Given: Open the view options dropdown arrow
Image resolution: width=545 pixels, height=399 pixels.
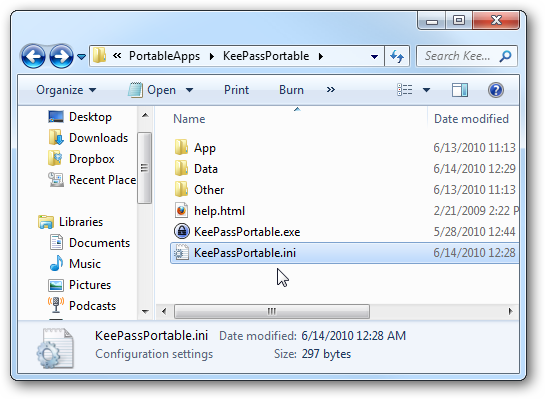Looking at the screenshot, I should (x=426, y=90).
